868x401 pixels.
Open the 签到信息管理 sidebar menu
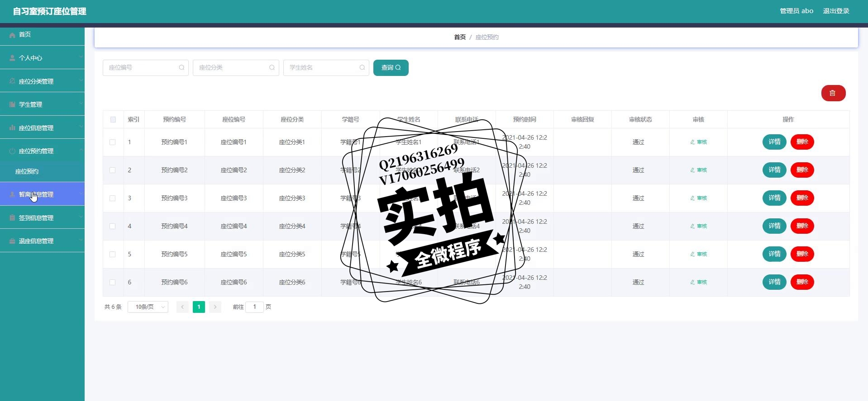42,218
